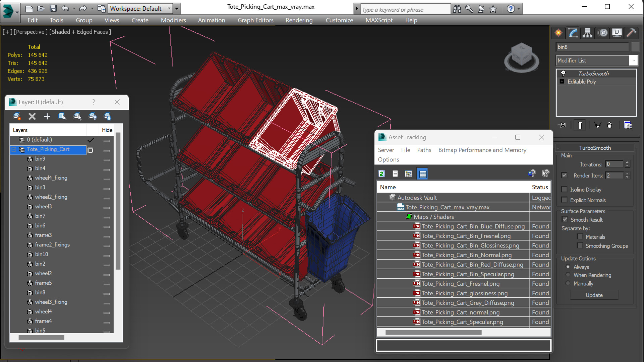Click the Update button in TurboSmooth
Image resolution: width=644 pixels, height=362 pixels.
[x=594, y=295]
